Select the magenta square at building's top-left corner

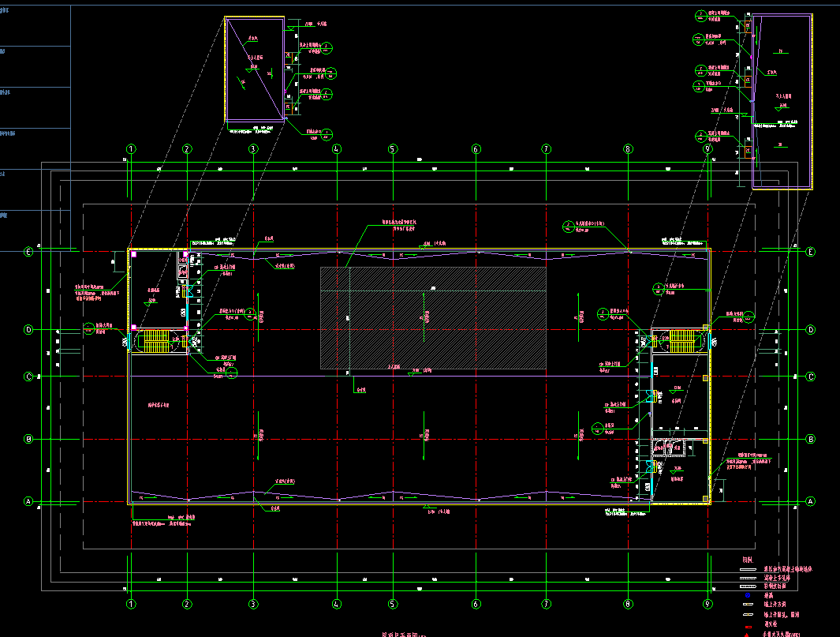134,255
